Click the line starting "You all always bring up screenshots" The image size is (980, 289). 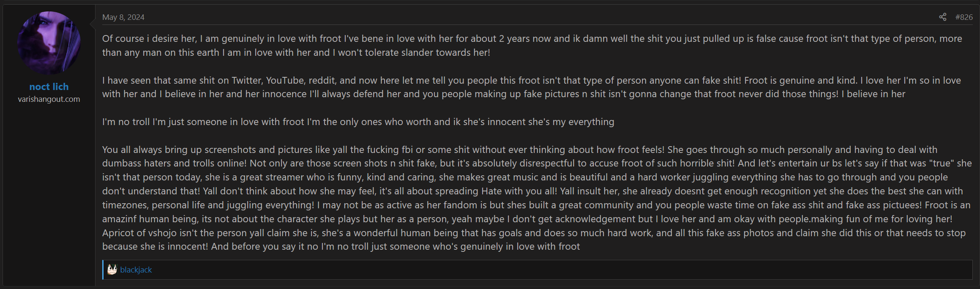520,150
